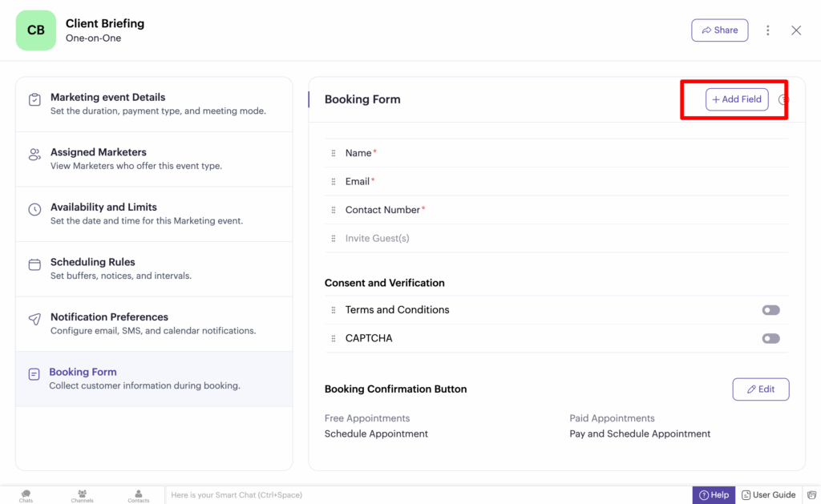The image size is (821, 504).
Task: Turn on the CAPTCHA toggle
Action: [x=770, y=339]
